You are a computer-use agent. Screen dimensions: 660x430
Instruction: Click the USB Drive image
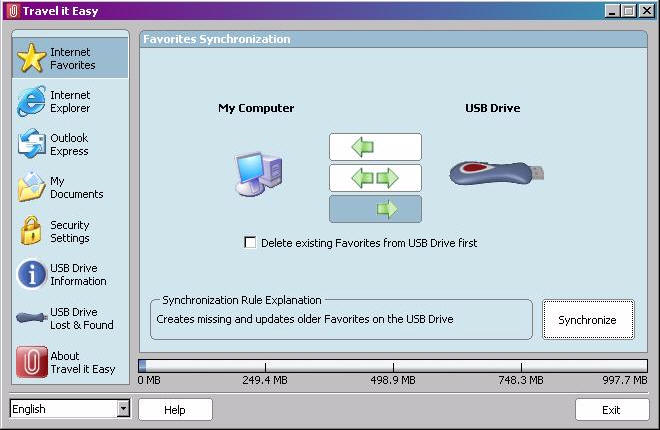(495, 173)
